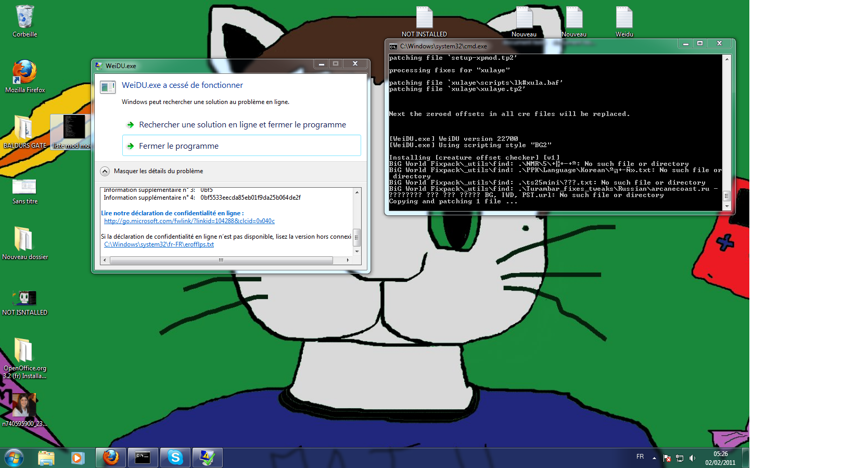Minimize the cmd.exe window
This screenshot has height=468, width=868.
click(x=686, y=43)
